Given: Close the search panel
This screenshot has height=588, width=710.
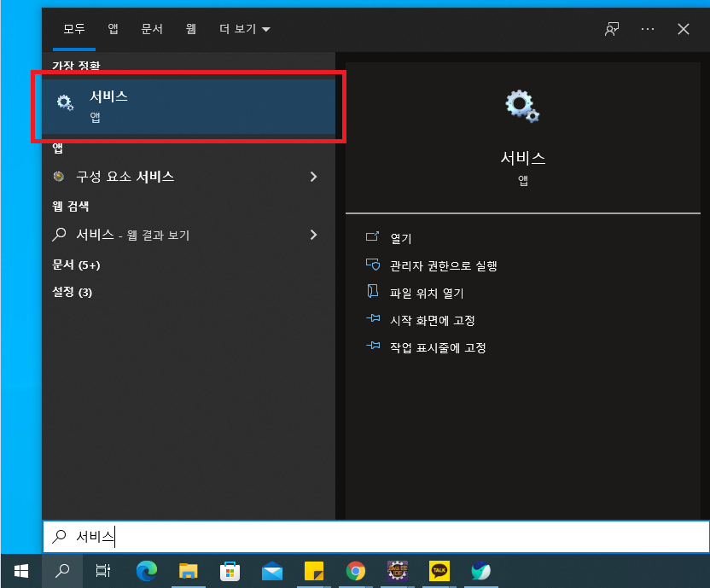Looking at the screenshot, I should (684, 30).
